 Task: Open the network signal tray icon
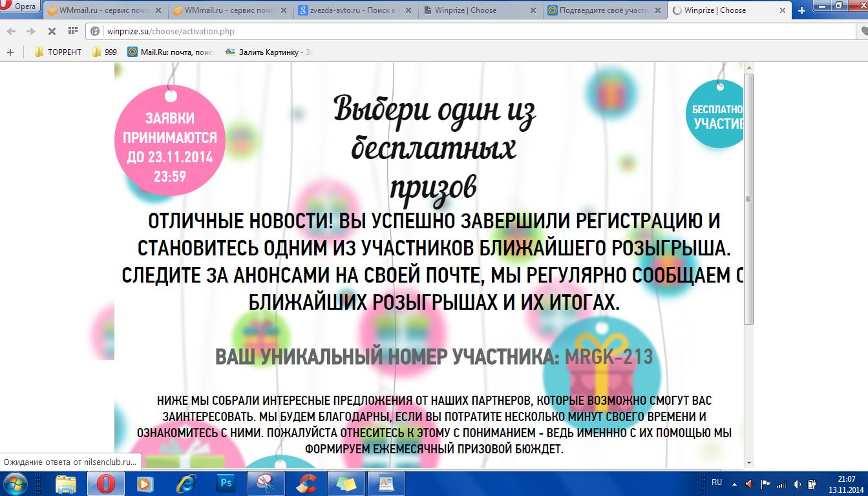(x=781, y=484)
